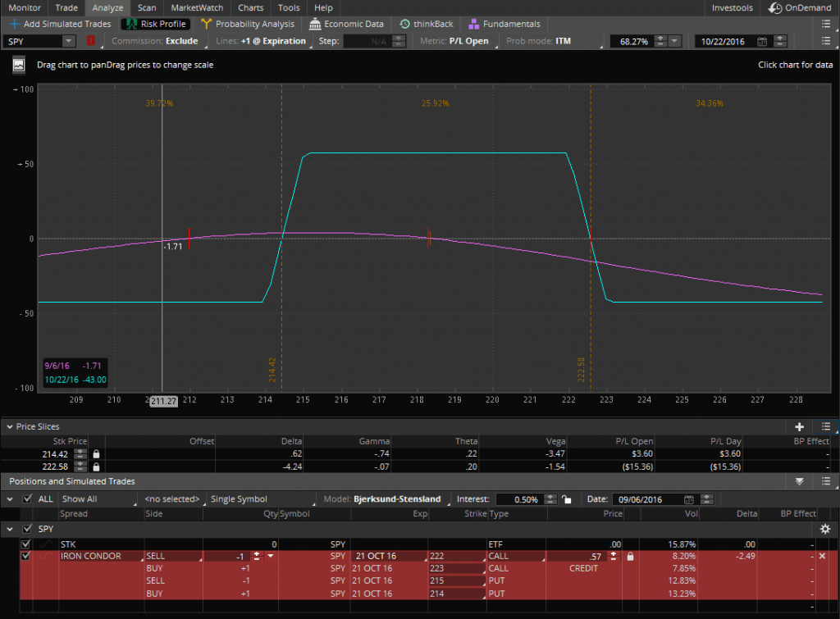
Task: Open calendar for 10/22/2016 date
Action: coord(762,41)
